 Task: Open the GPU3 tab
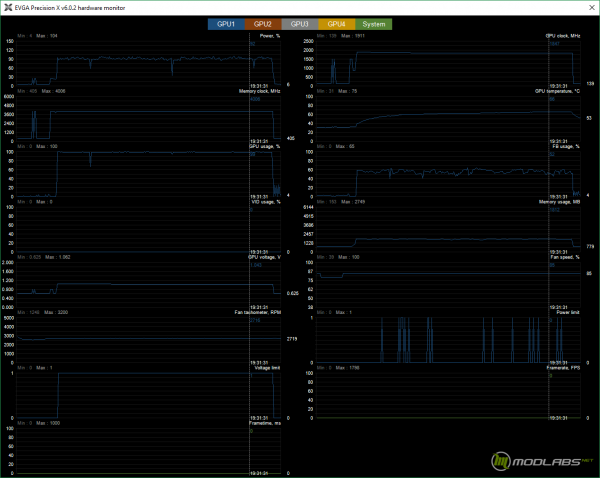tap(300, 24)
